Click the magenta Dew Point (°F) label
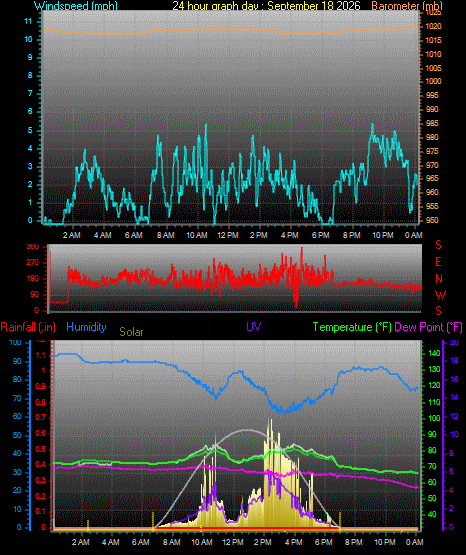 click(x=428, y=327)
